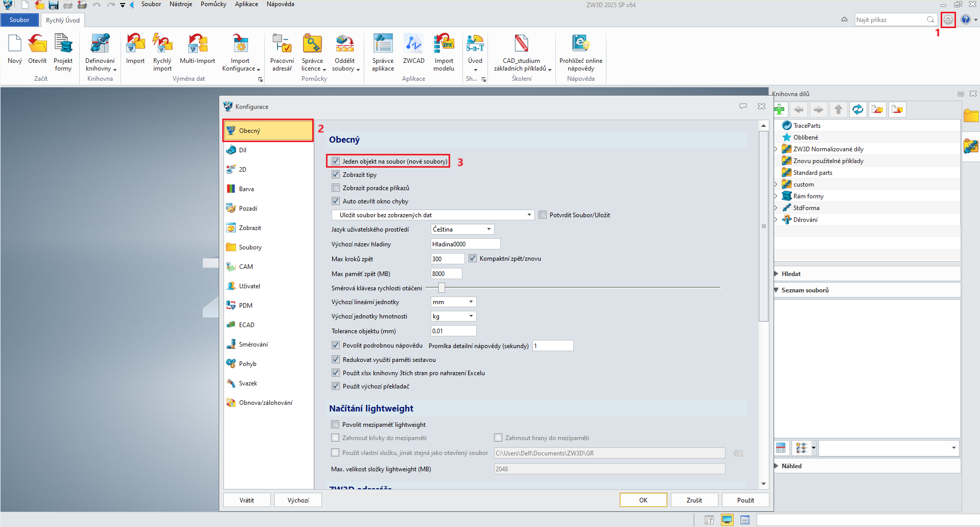Open Uložit soubor bez zobrazených dat dropdown
Image resolution: width=980 pixels, height=527 pixels.
(433, 215)
